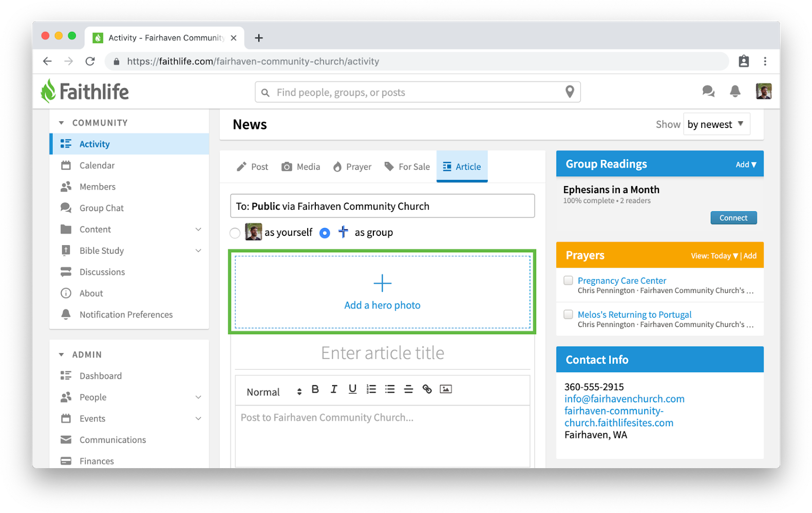812x513 pixels.
Task: Select the Article tab
Action: point(462,167)
